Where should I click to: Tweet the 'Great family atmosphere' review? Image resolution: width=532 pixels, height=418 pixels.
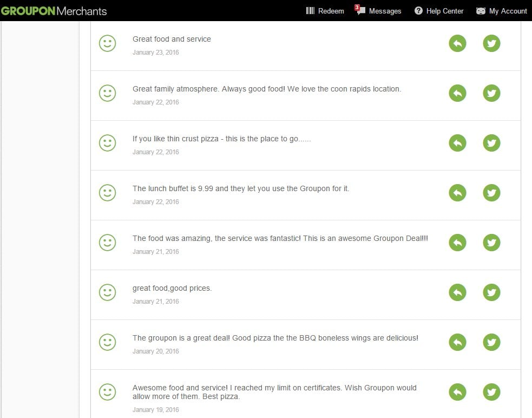[491, 93]
